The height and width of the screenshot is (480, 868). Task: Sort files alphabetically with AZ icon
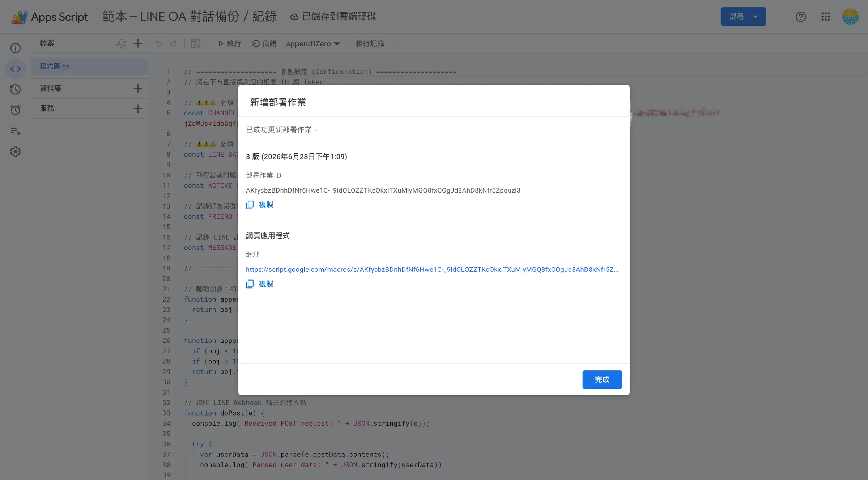pos(121,43)
